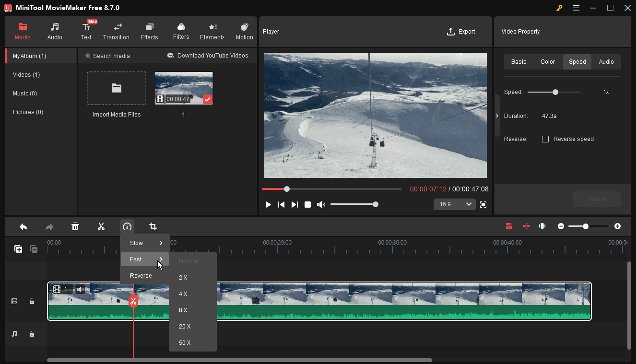The image size is (636, 364).
Task: Set fast speed to 20 X
Action: tap(193, 327)
